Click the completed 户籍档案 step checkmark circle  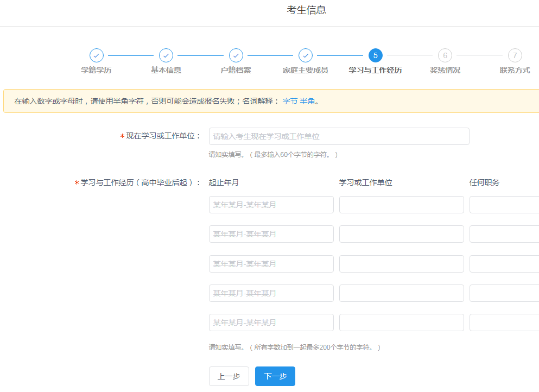click(236, 55)
